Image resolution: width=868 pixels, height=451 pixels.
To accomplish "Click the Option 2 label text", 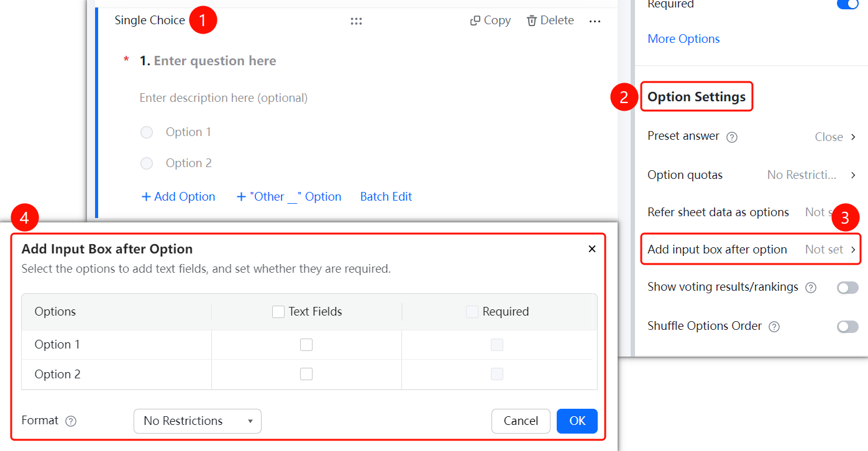I will (188, 163).
